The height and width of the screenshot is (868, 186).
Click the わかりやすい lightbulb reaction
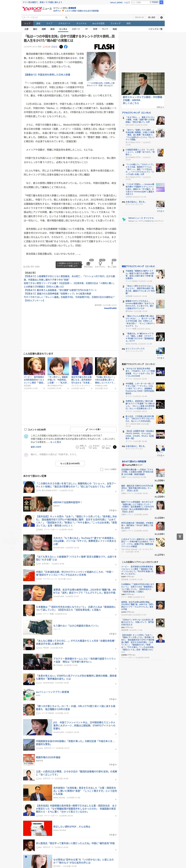pyautogui.click(x=100, y=263)
